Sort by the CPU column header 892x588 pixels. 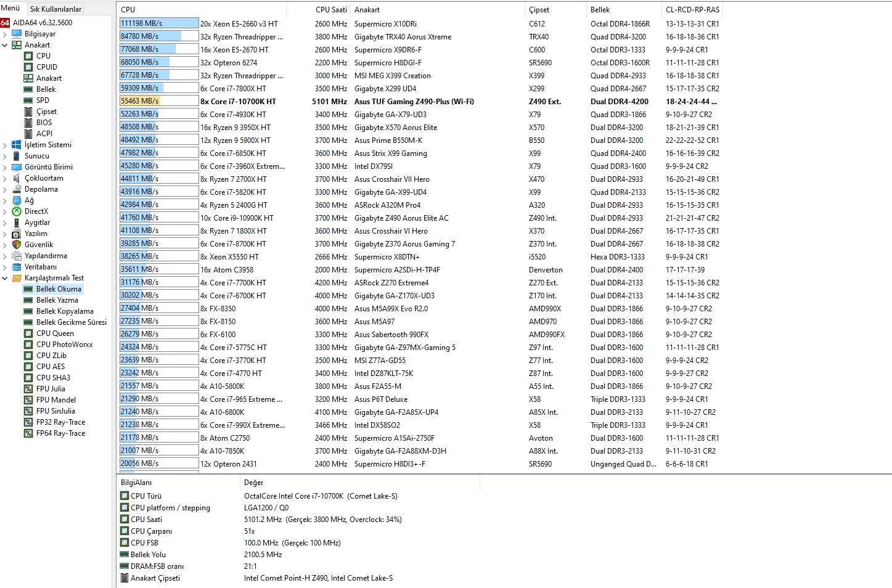202,9
